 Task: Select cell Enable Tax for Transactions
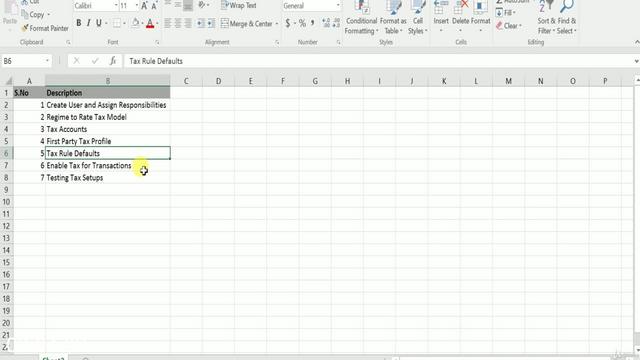coord(108,165)
